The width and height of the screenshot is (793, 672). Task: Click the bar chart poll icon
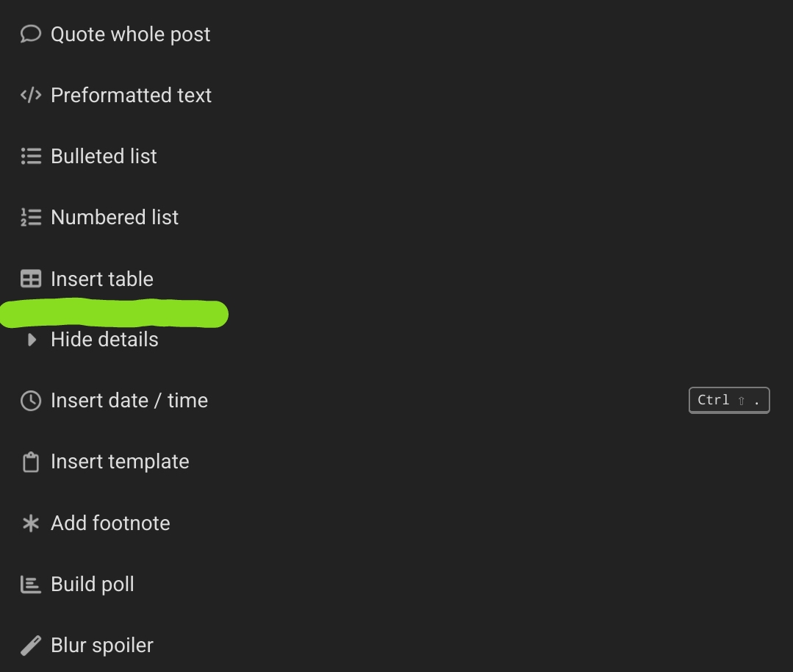30,585
